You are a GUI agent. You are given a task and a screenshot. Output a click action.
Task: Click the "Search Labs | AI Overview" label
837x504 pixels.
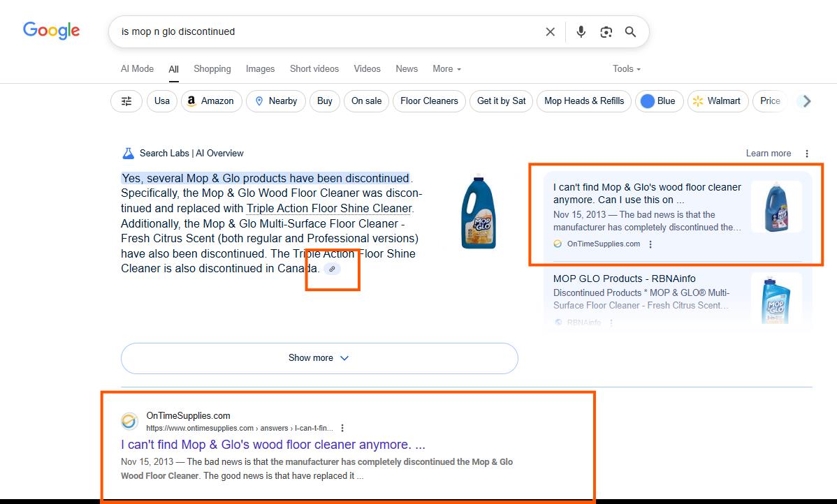coord(191,154)
